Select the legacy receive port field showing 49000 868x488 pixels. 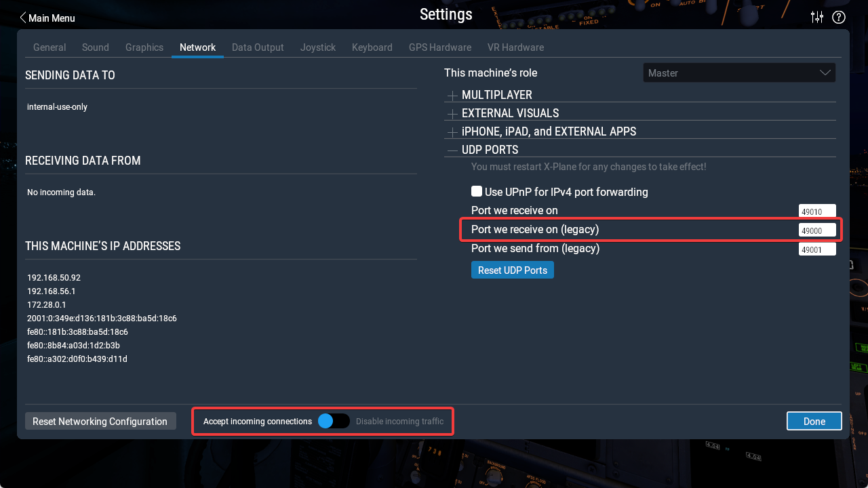pyautogui.click(x=816, y=230)
